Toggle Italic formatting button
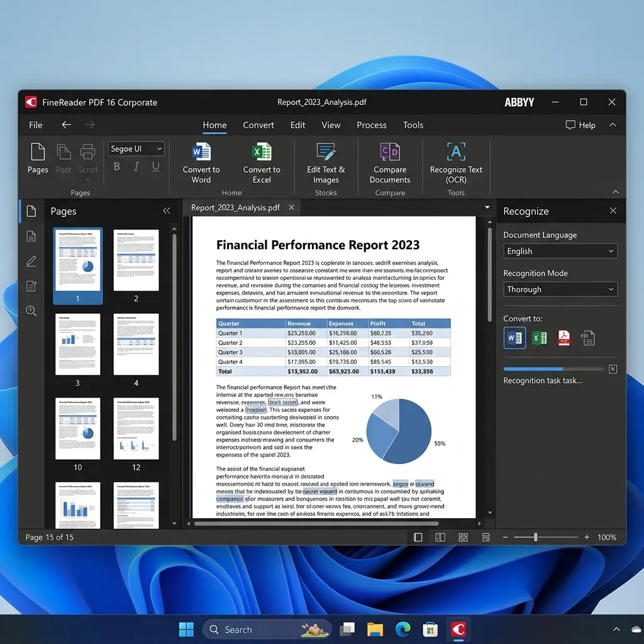The height and width of the screenshot is (644, 644). [x=136, y=166]
